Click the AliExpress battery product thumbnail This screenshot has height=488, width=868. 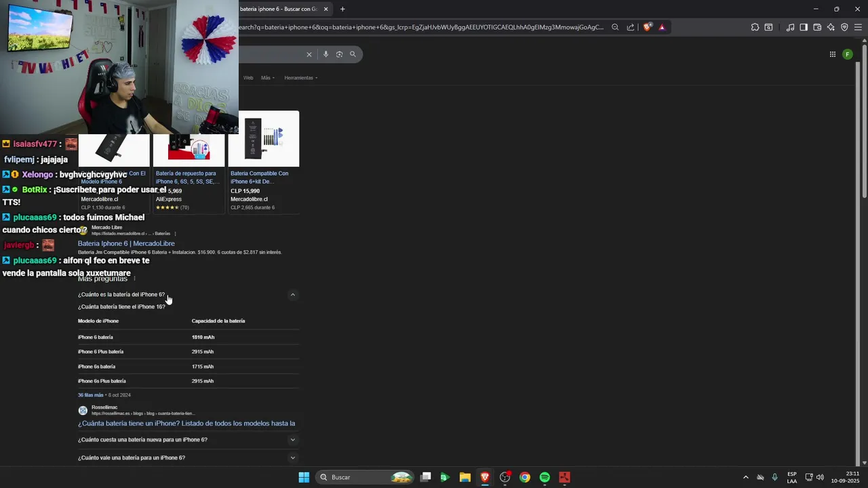[x=189, y=149]
